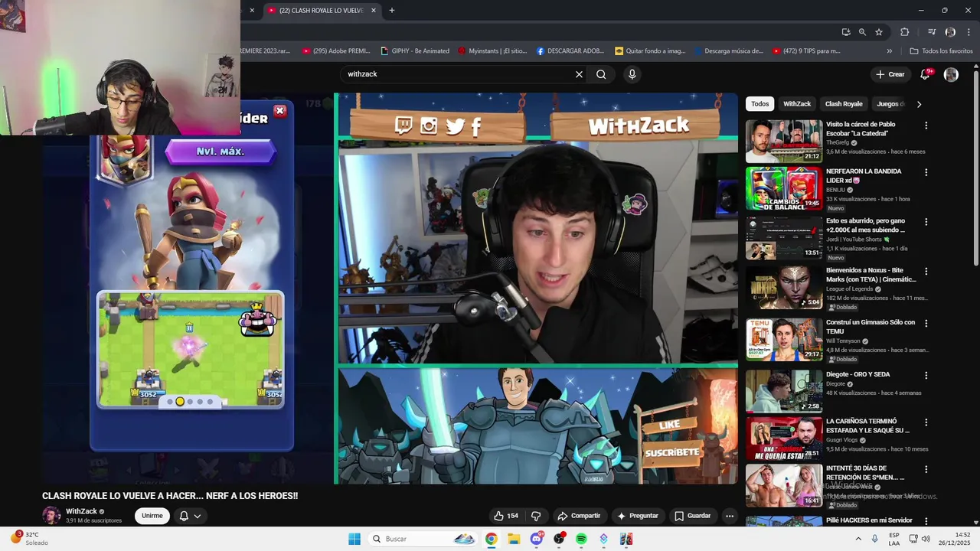Click the Guardar save button

692,516
